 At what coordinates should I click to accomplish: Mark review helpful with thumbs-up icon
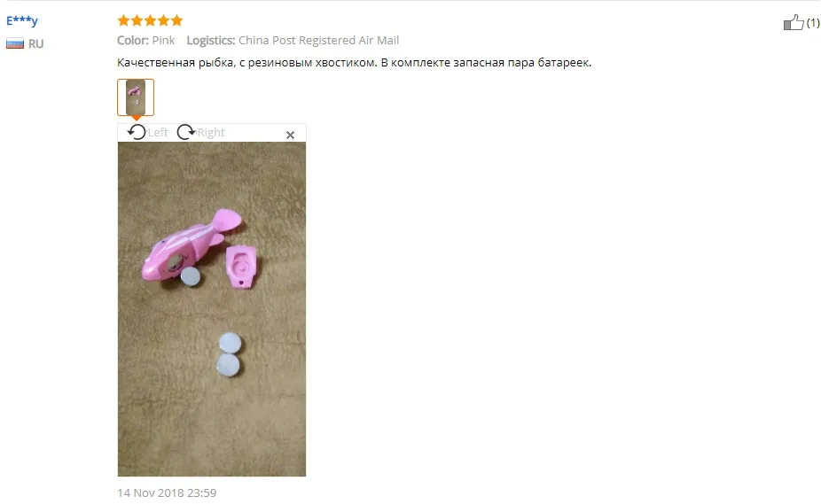pyautogui.click(x=794, y=22)
